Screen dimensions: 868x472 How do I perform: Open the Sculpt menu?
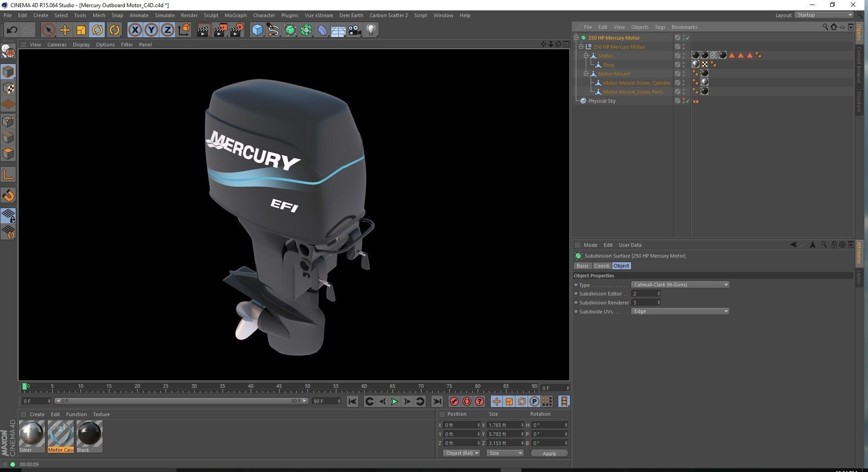click(x=211, y=15)
